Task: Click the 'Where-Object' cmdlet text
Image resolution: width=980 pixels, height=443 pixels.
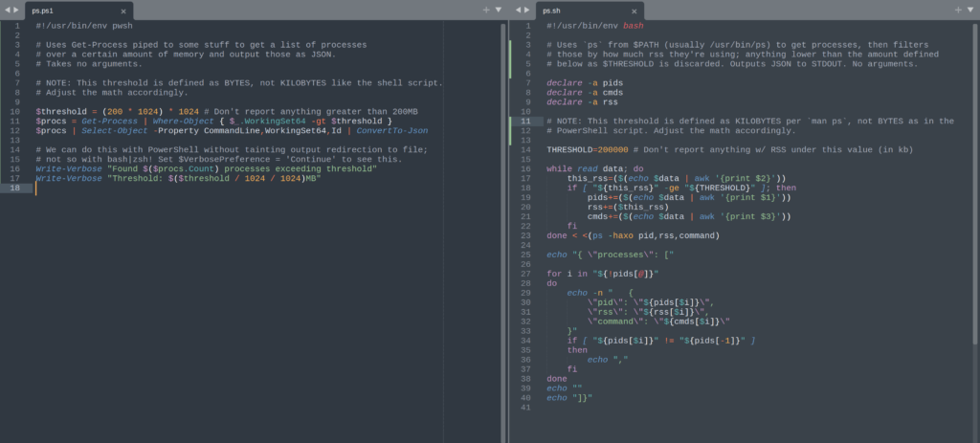Action: point(184,122)
